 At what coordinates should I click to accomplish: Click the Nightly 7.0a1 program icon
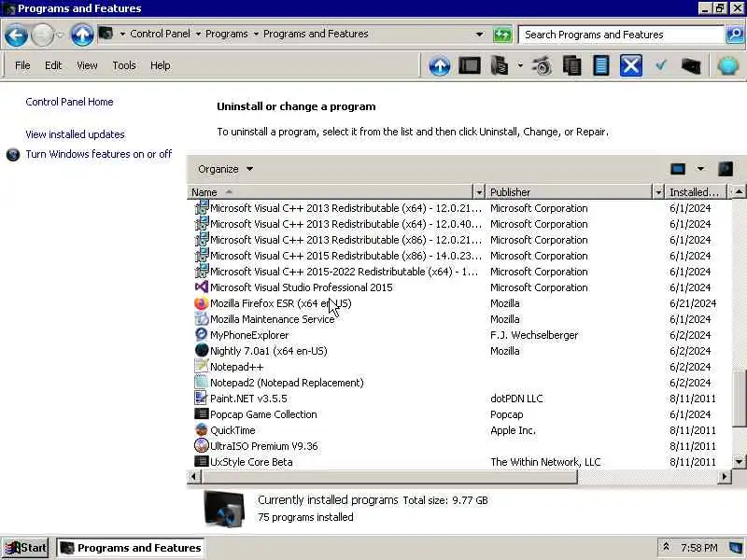(202, 351)
